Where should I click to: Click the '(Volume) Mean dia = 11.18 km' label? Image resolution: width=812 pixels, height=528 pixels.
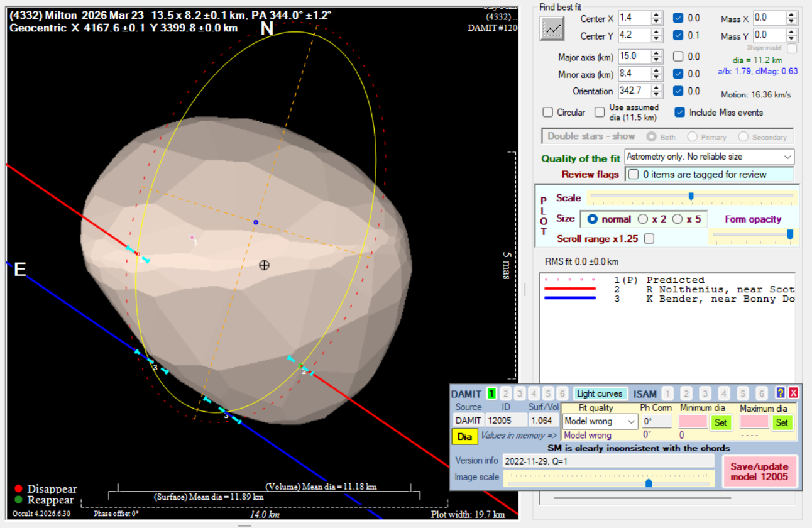click(321, 487)
